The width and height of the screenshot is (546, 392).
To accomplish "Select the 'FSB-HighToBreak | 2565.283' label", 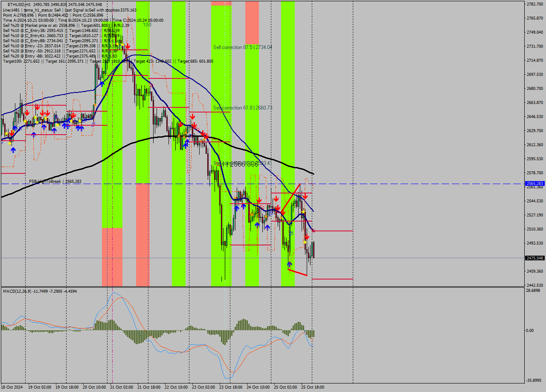I will (55, 182).
